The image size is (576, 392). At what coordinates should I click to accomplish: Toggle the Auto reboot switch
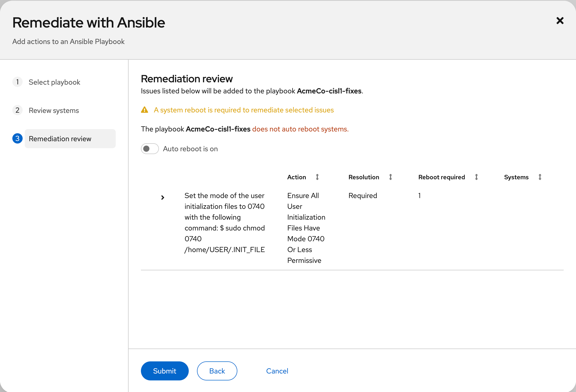pos(150,149)
